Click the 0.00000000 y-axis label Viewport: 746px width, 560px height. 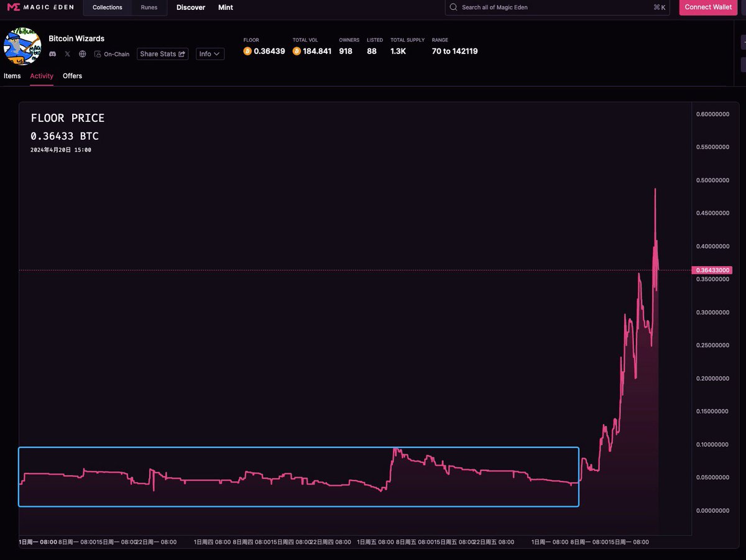[x=712, y=511]
